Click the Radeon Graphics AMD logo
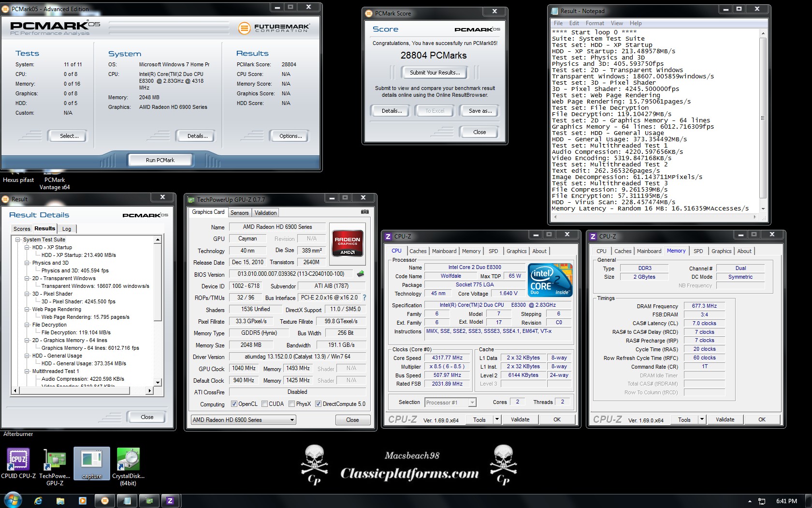Viewport: 812px width, 508px height. [x=348, y=243]
